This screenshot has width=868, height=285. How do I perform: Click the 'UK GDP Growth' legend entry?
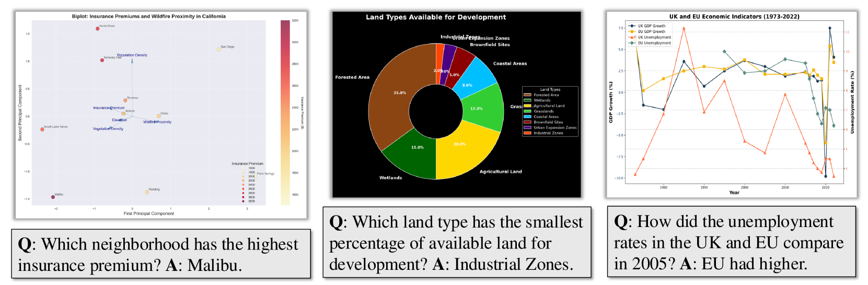pyautogui.click(x=648, y=26)
